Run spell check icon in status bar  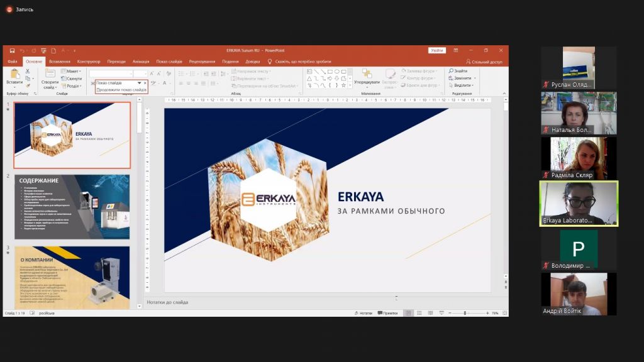[x=32, y=313]
